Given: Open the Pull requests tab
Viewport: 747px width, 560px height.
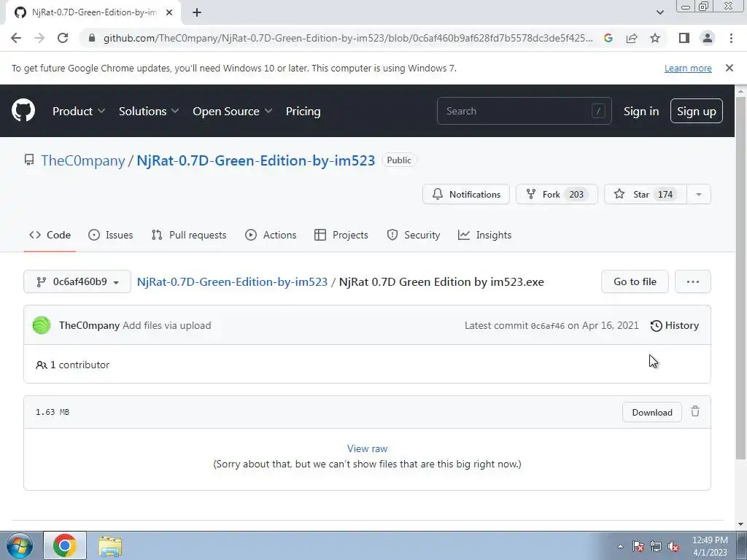Looking at the screenshot, I should click(x=189, y=235).
